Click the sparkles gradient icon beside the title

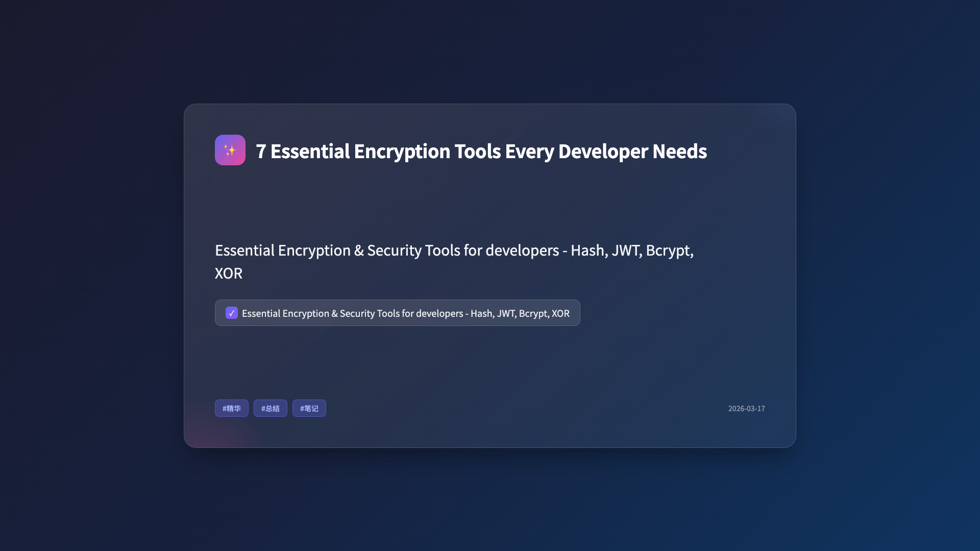[x=230, y=150]
